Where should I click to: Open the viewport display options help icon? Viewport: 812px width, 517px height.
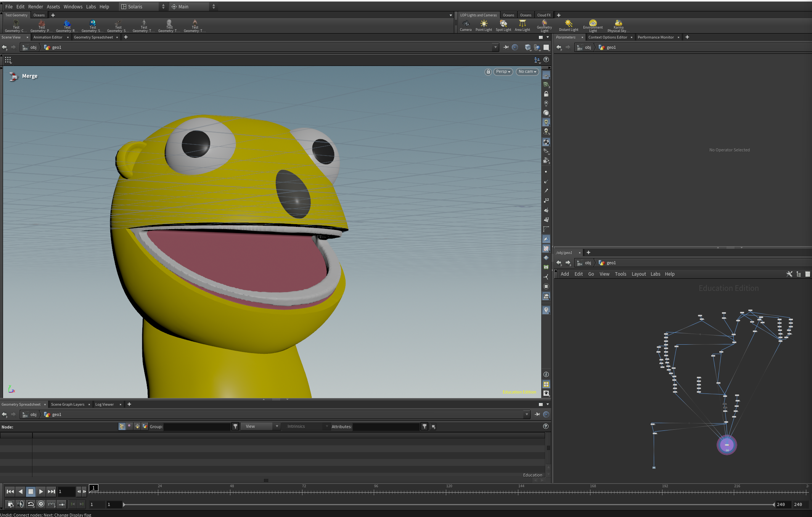546,59
